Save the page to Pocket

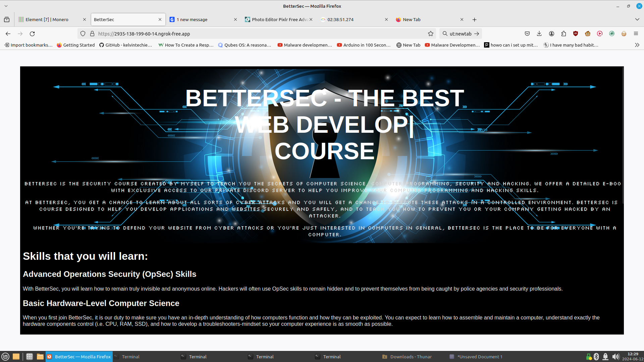(x=527, y=34)
